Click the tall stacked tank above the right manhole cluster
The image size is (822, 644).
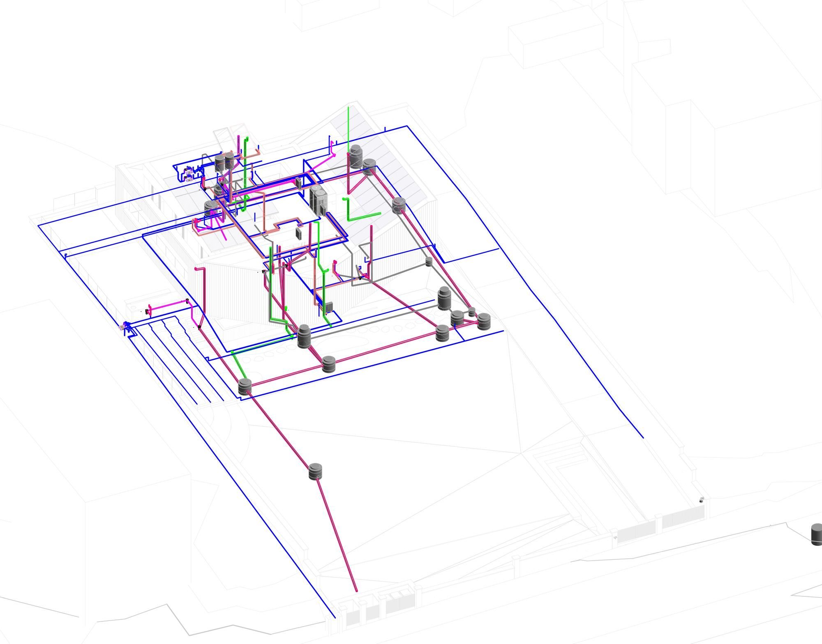click(444, 297)
